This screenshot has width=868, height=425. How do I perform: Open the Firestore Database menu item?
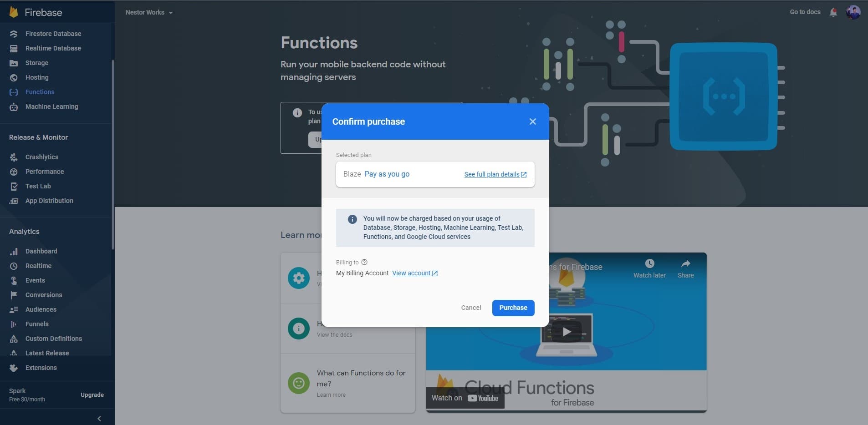click(x=53, y=34)
